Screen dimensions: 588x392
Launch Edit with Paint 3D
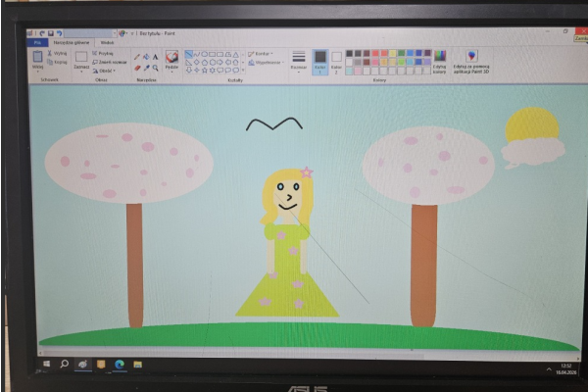click(x=471, y=61)
